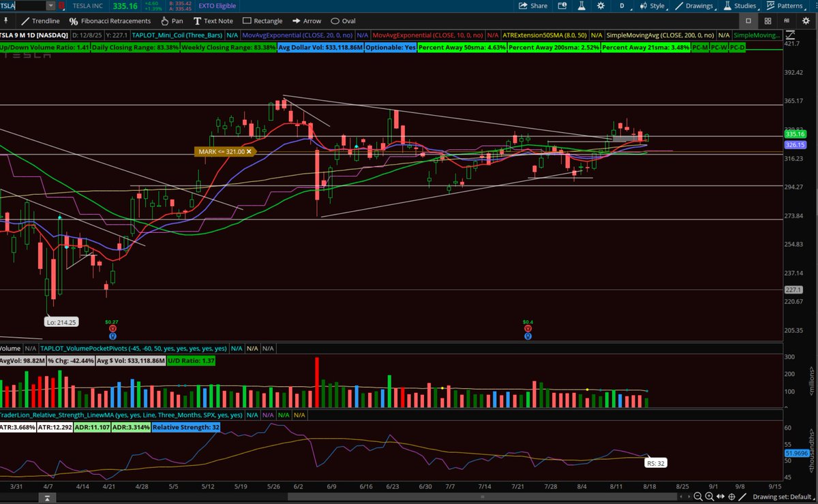
Task: Click TraderLion_Relative_Strength_LinewMA study label
Action: [121, 415]
